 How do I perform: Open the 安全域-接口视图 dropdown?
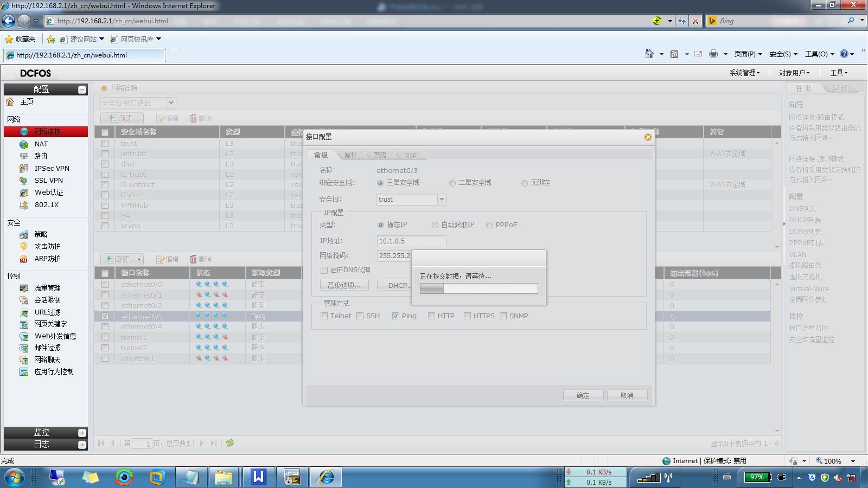(x=171, y=103)
